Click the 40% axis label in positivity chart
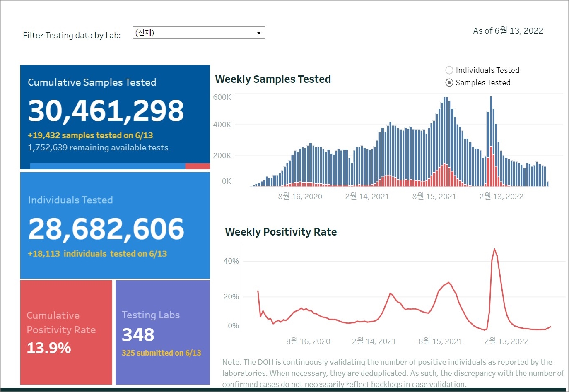Image resolution: width=569 pixels, height=392 pixels. (x=231, y=261)
